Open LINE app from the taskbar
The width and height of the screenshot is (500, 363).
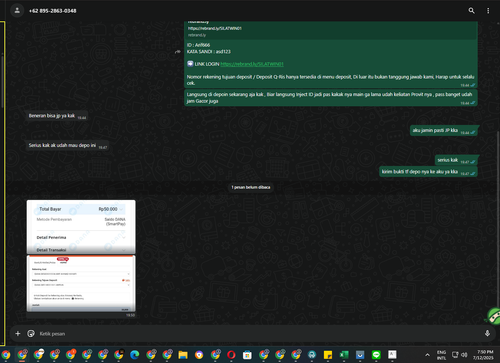click(x=376, y=355)
